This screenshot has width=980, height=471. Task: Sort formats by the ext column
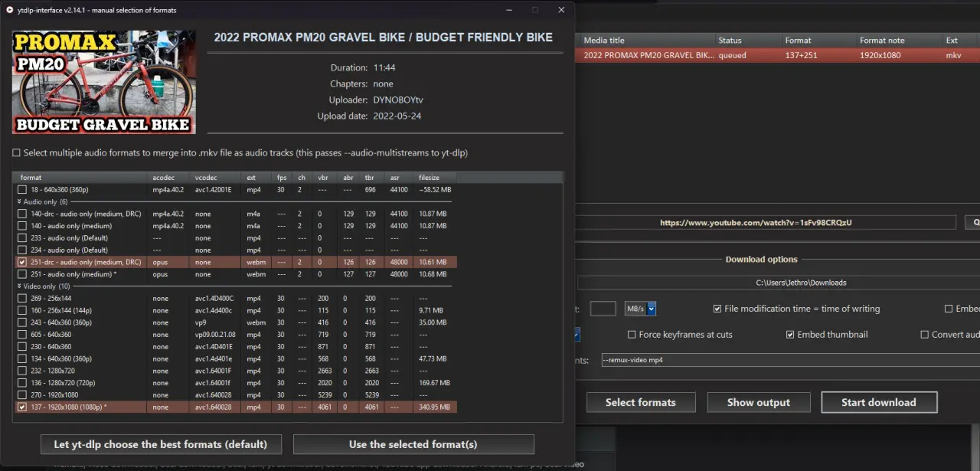256,178
